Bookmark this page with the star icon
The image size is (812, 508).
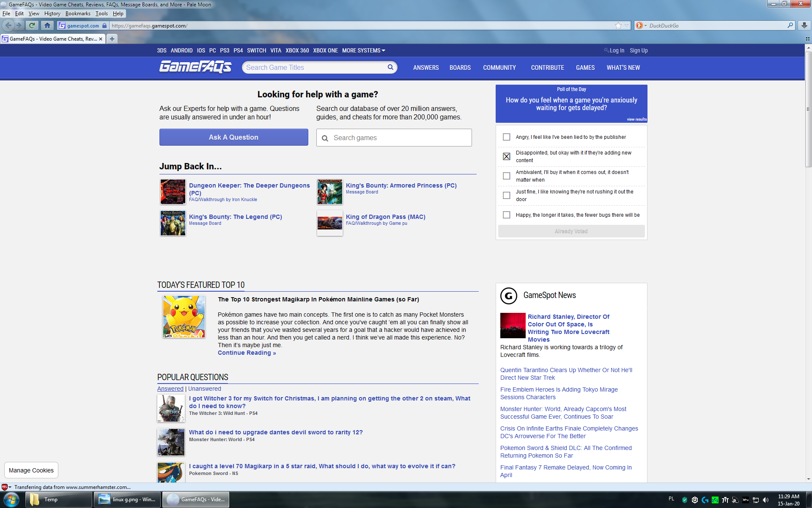pos(618,25)
